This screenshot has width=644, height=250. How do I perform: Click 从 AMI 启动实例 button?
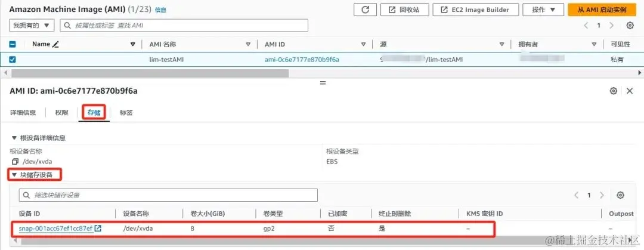point(602,10)
